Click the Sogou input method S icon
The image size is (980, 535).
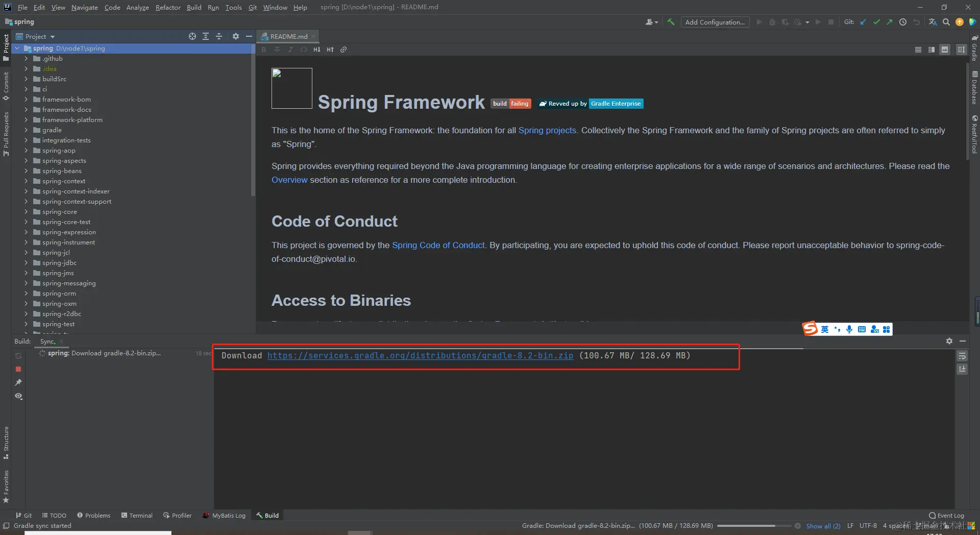(x=810, y=329)
